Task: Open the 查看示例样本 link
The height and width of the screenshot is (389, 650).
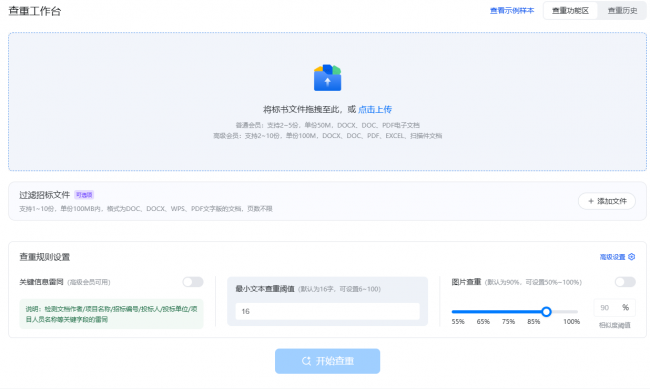Action: [512, 11]
